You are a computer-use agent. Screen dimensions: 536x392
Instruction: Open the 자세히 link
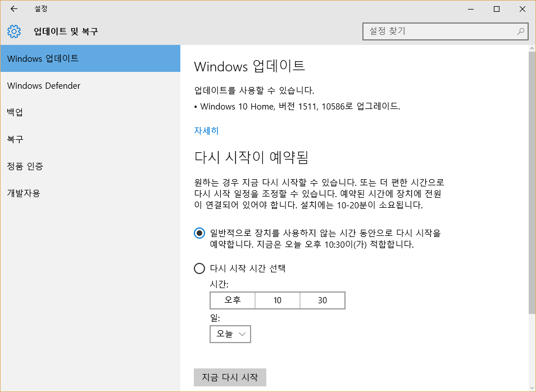coord(206,130)
